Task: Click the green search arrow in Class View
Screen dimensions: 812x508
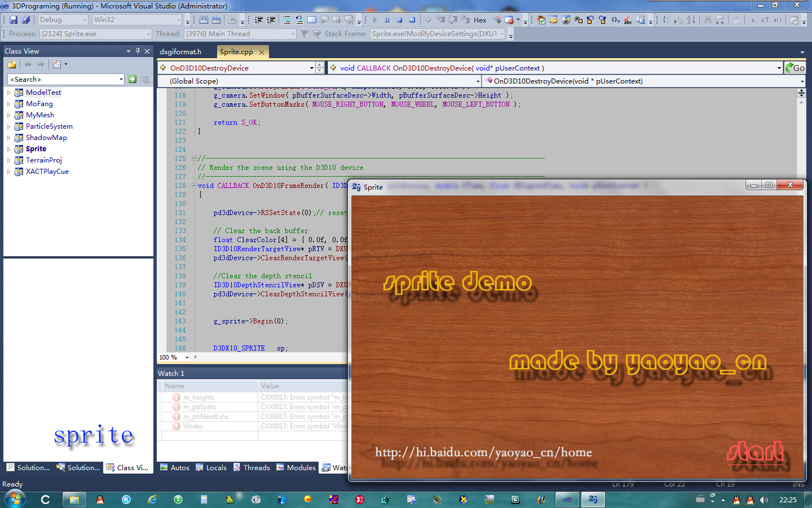Action: pyautogui.click(x=133, y=80)
